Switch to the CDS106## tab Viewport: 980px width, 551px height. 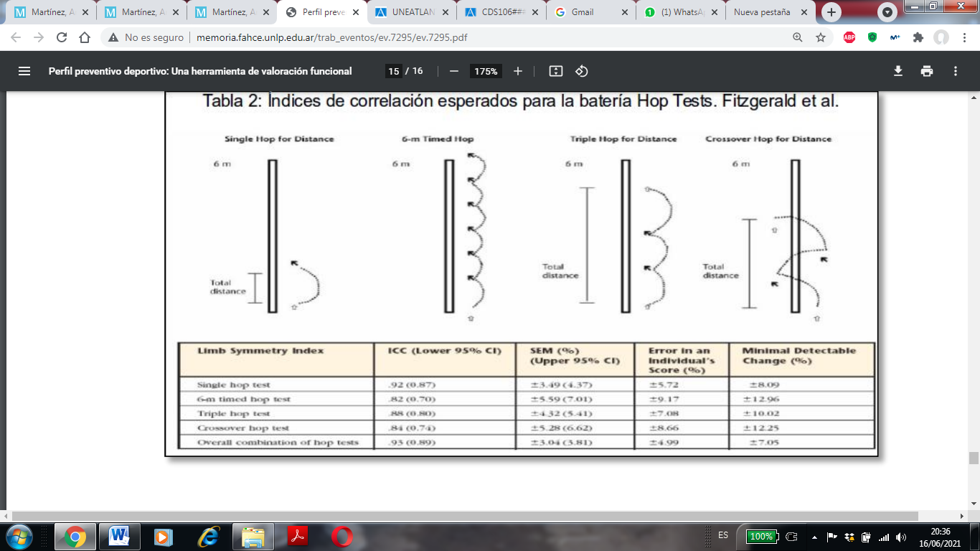[501, 12]
